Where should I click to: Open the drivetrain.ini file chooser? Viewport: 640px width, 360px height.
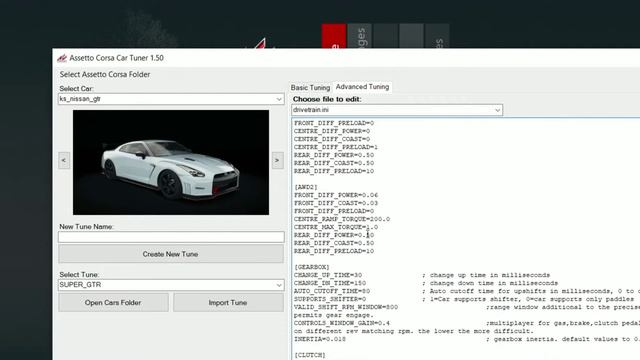397,110
